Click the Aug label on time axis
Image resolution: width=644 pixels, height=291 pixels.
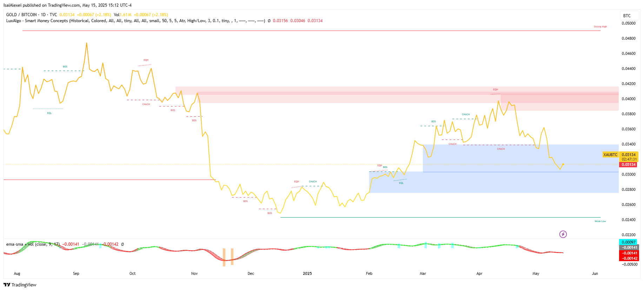[x=17, y=274]
